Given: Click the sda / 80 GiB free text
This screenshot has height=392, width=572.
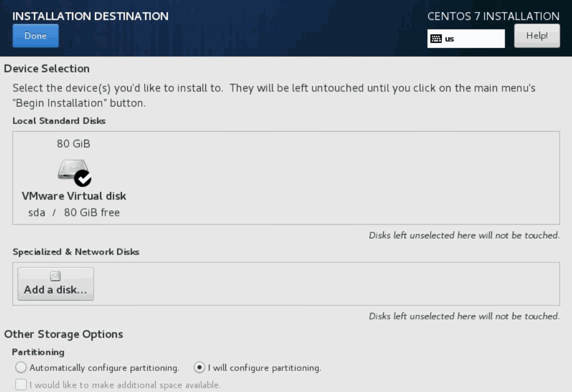Looking at the screenshot, I should point(74,212).
